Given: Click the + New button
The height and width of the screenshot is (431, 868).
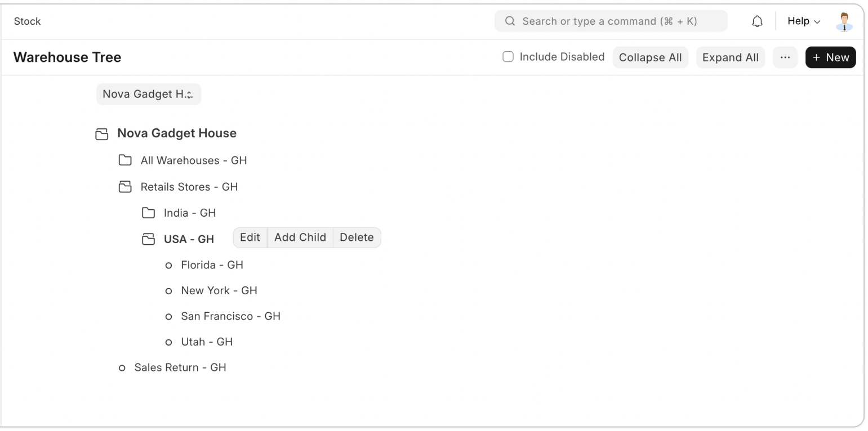Looking at the screenshot, I should [x=830, y=57].
